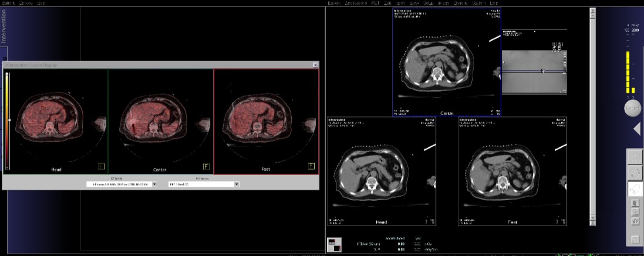Select the top tool icon in right sidebar

point(635,158)
